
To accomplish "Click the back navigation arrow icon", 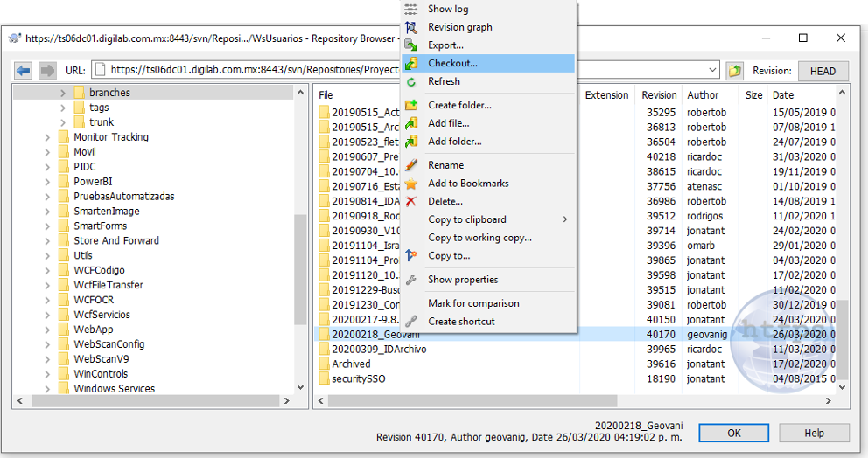I will coord(24,71).
